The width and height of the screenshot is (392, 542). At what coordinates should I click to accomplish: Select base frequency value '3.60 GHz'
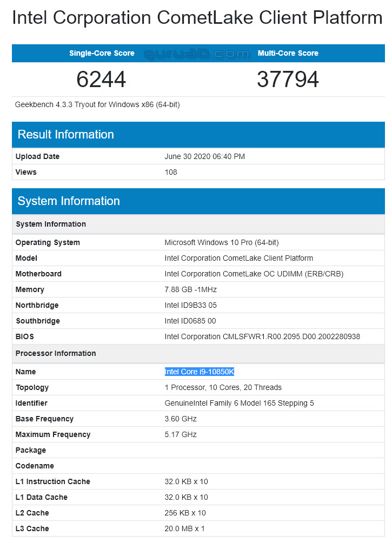(181, 419)
